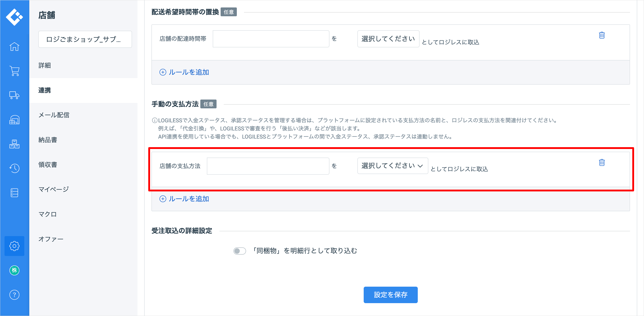Open delivery time slot 選択してください dropdown
644x316 pixels.
[388, 39]
